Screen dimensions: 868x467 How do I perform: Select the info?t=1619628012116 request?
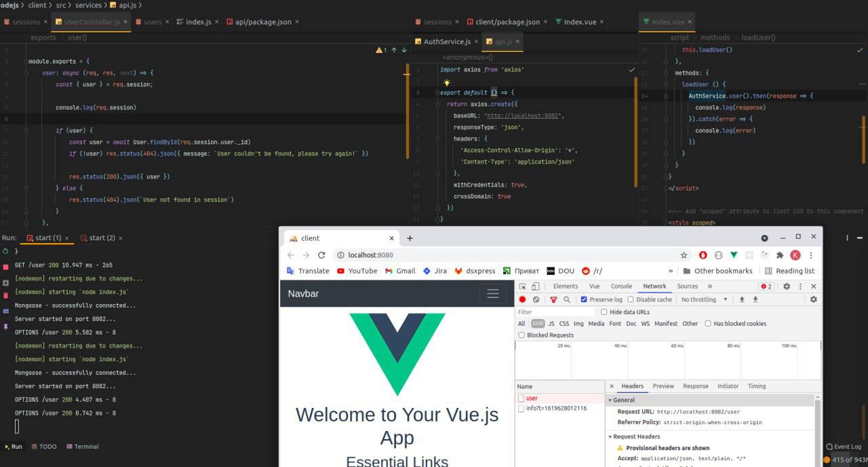tap(559, 409)
